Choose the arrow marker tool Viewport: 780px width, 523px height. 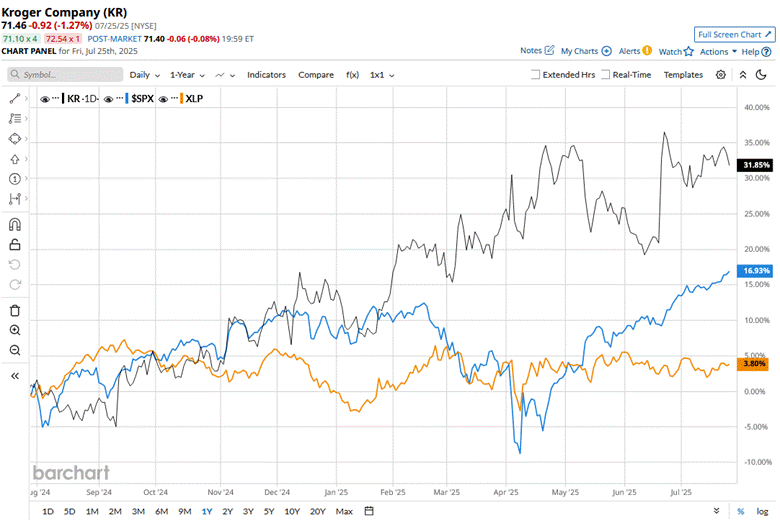pyautogui.click(x=14, y=159)
